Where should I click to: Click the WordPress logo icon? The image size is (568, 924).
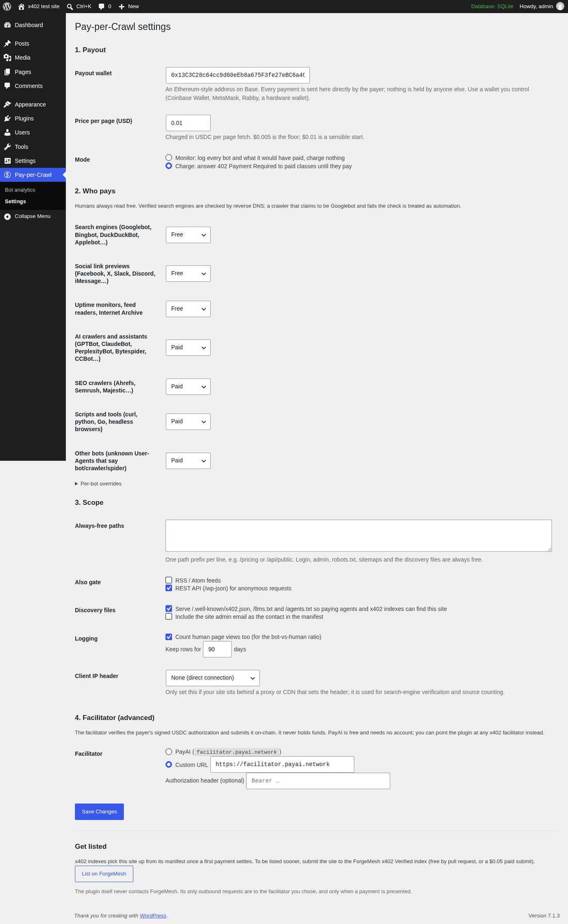click(x=7, y=6)
